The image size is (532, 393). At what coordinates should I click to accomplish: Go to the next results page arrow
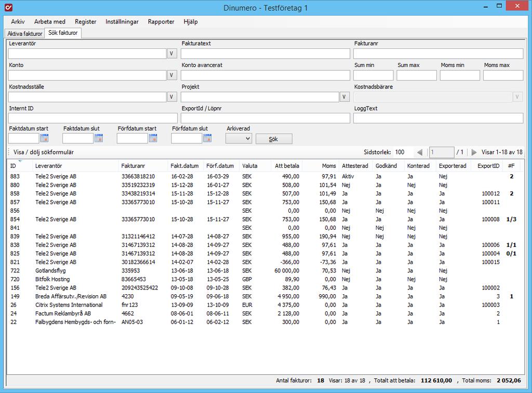[474, 152]
